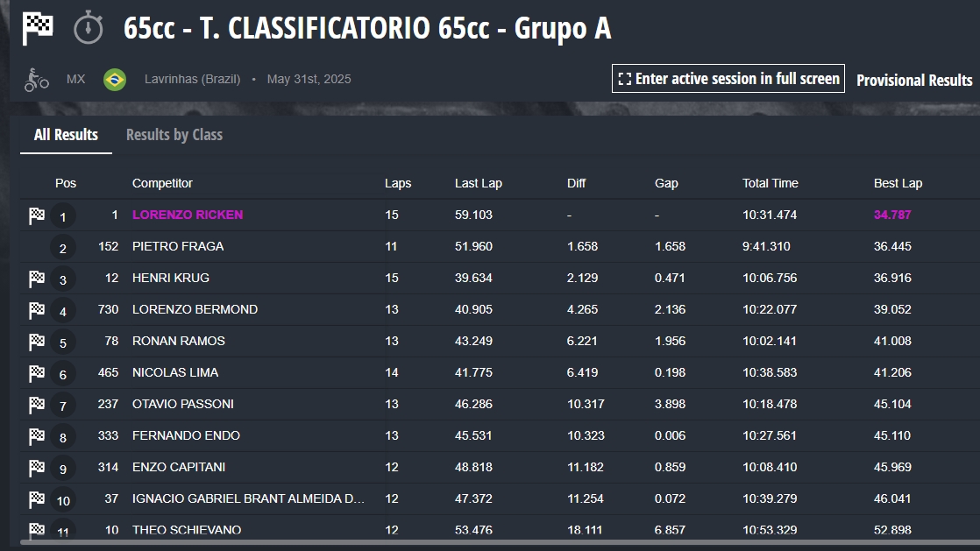Click position 2 circle badge
980x551 pixels.
coord(62,248)
